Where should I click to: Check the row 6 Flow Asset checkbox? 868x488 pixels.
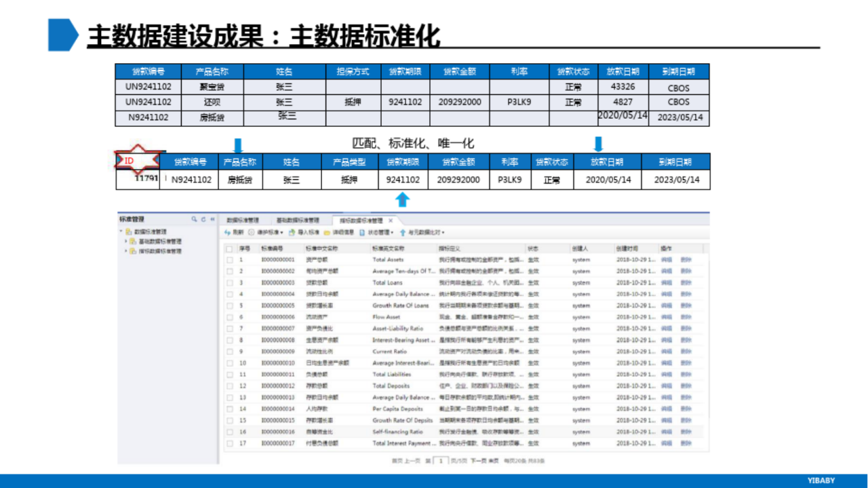click(229, 317)
